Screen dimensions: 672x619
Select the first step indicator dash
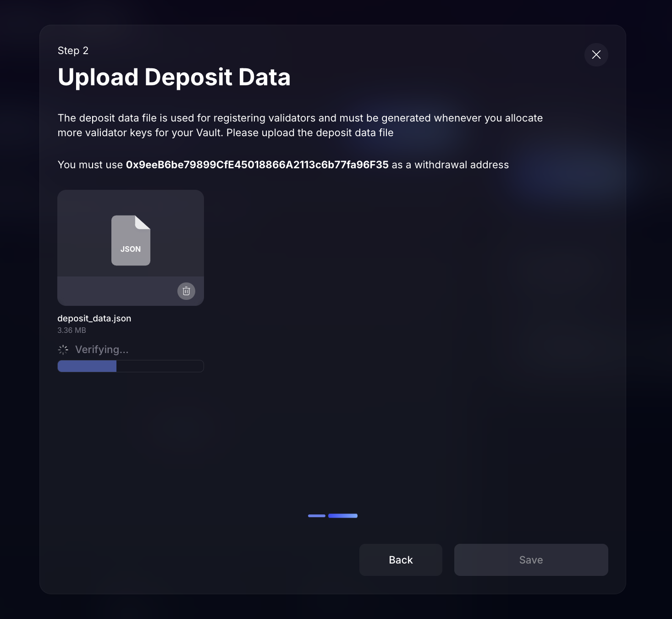tap(317, 516)
